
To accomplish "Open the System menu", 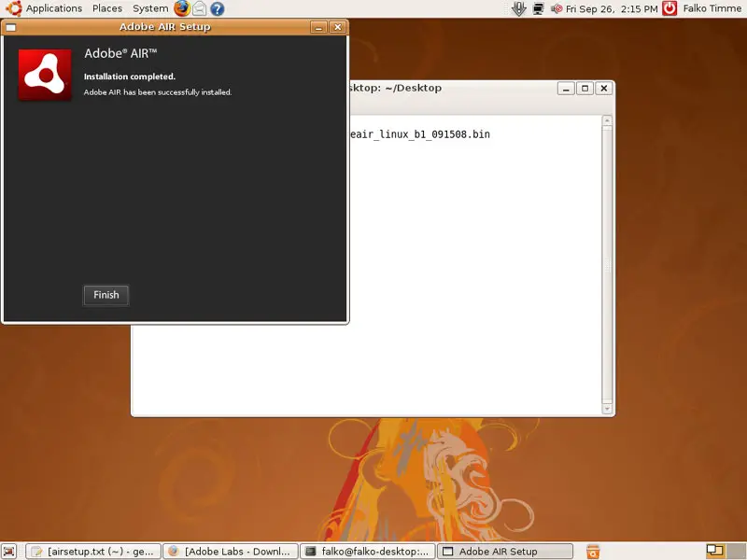I will point(150,8).
